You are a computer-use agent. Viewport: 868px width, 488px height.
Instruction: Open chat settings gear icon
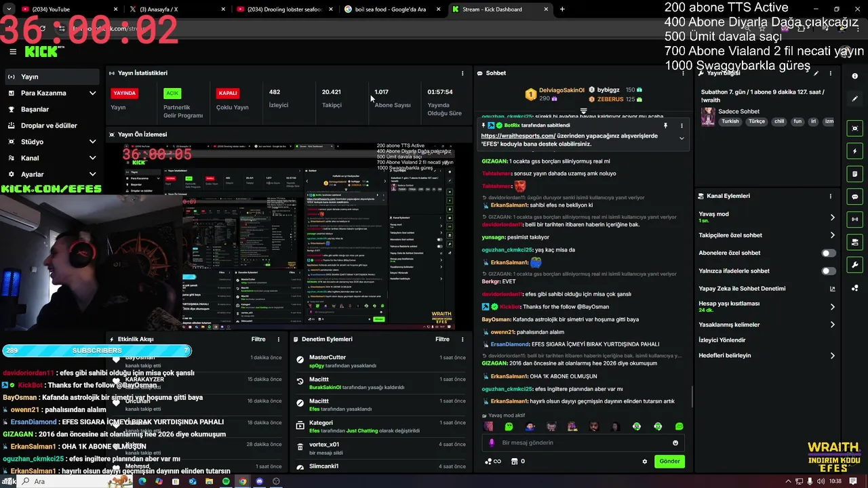(644, 462)
